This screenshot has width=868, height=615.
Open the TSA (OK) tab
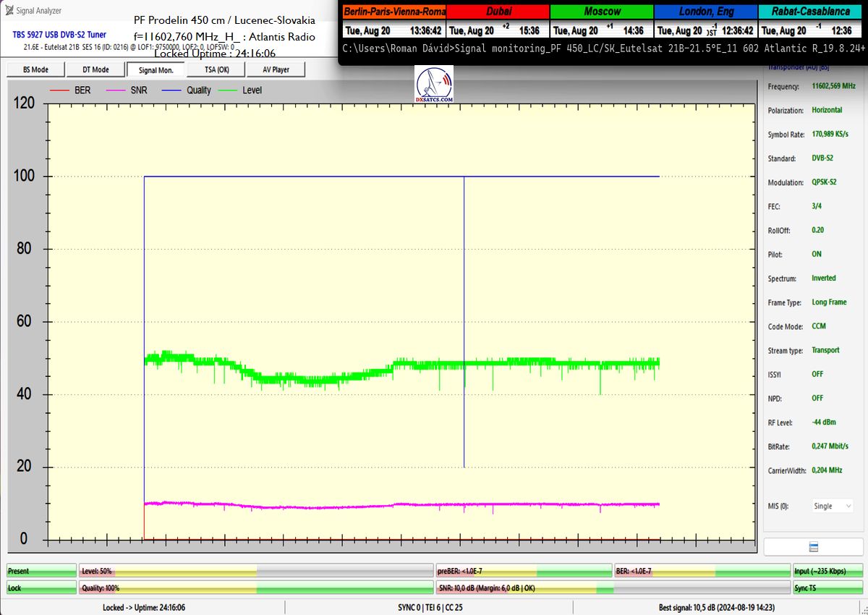click(x=216, y=69)
